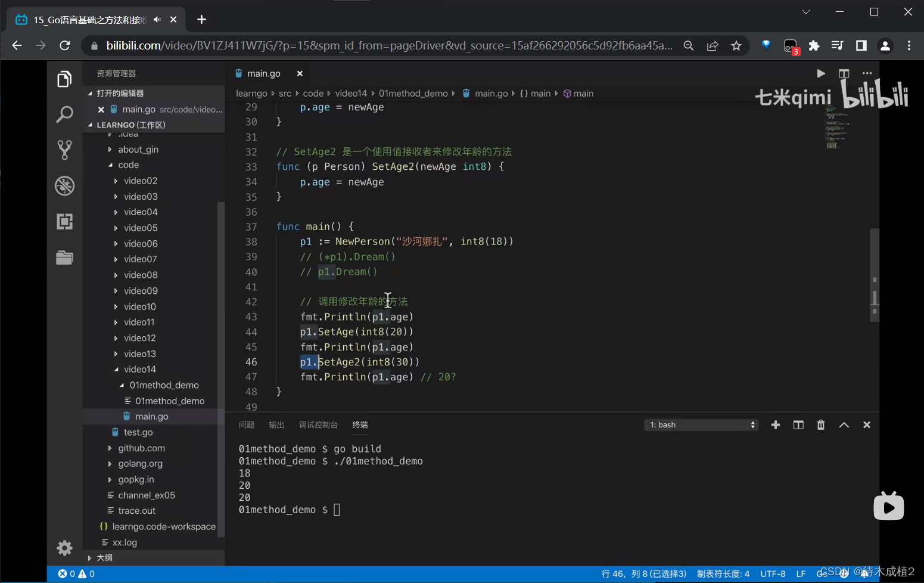This screenshot has width=924, height=583.
Task: Split the editor with the split icon
Action: [844, 73]
